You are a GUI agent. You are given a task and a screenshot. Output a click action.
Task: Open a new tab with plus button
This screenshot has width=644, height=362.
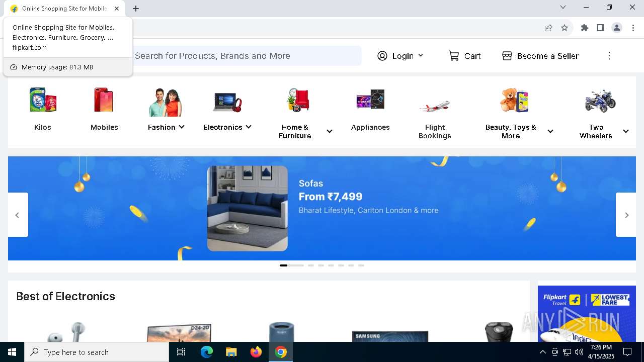[x=136, y=9]
